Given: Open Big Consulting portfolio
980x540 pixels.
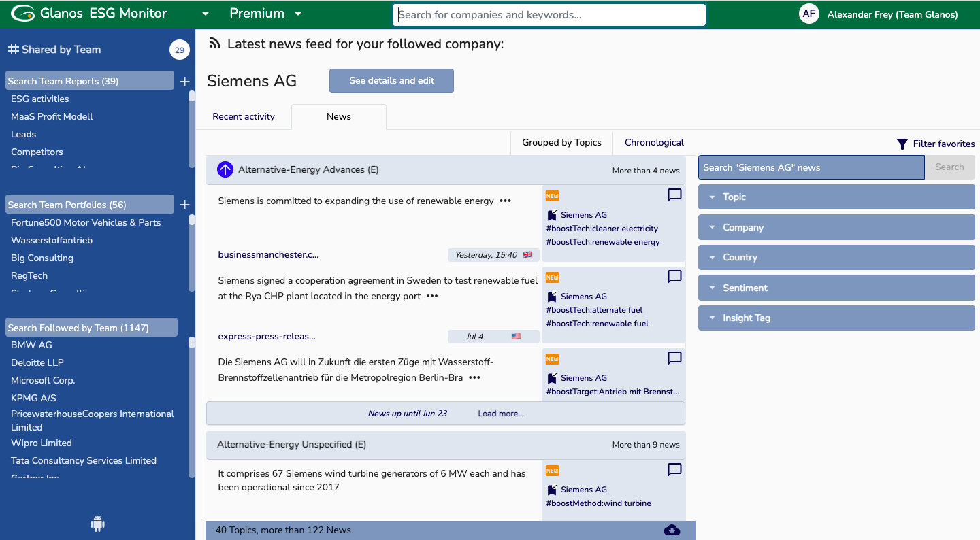Looking at the screenshot, I should 42,258.
